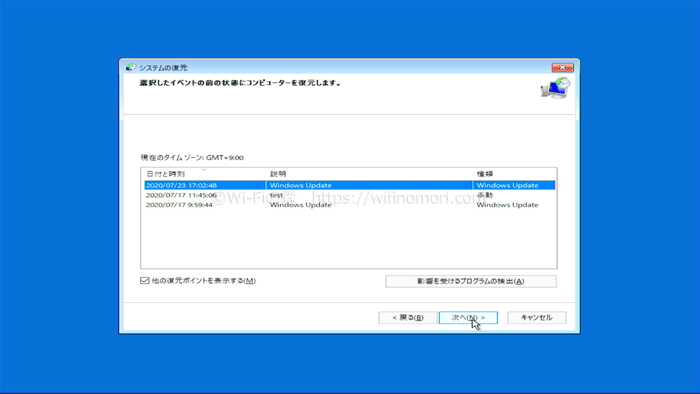The width and height of the screenshot is (700, 394).
Task: Go back with the 戻る button
Action: pos(408,318)
